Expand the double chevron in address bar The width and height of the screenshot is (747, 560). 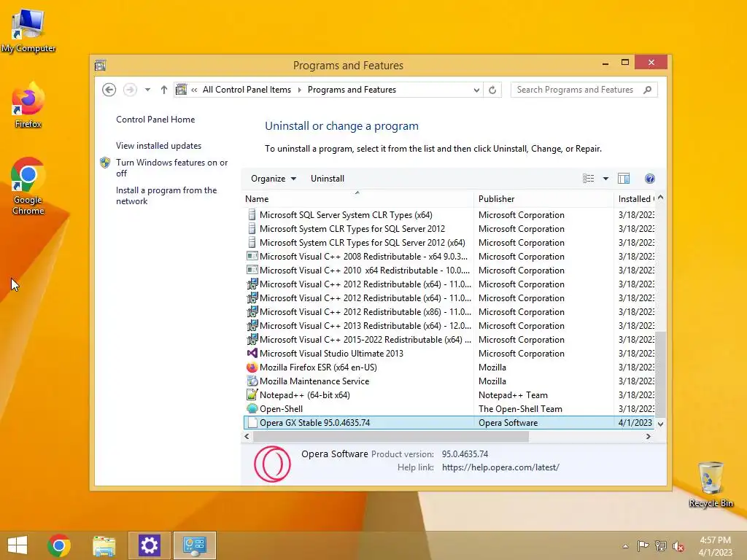[194, 90]
